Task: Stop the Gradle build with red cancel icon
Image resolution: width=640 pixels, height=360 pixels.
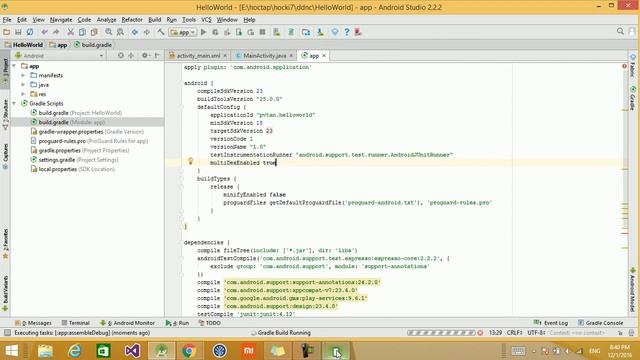Action: (x=480, y=333)
